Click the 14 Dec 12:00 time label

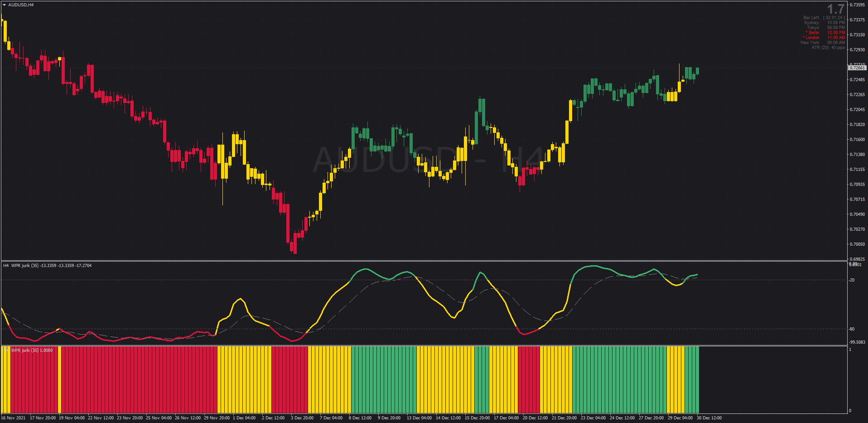coord(449,418)
